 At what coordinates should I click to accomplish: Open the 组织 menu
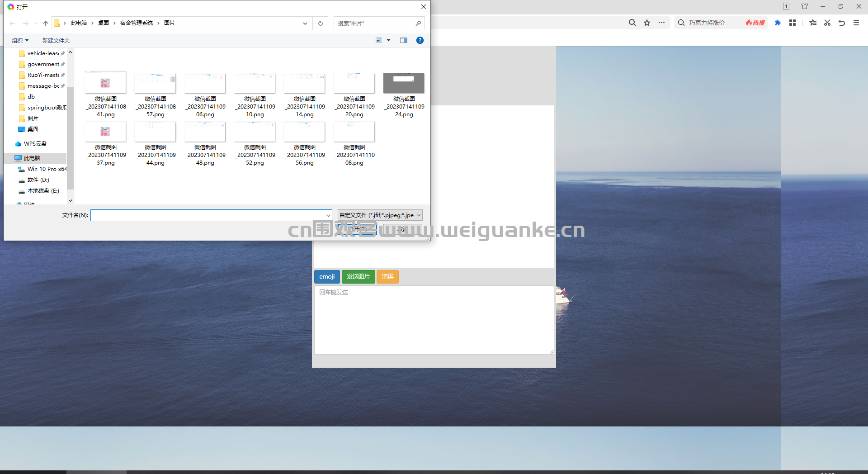coord(20,40)
